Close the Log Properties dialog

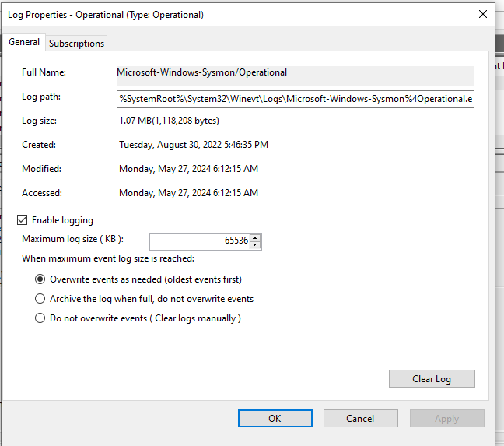(x=483, y=14)
